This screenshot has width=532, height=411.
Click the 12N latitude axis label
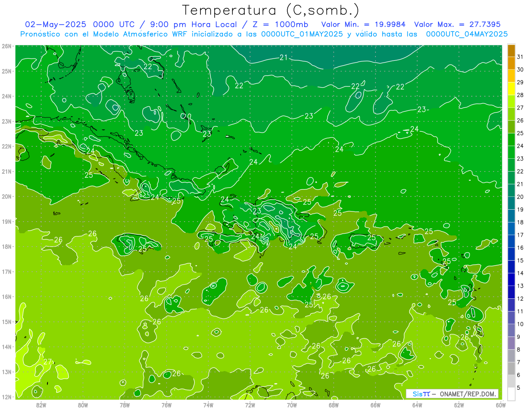click(x=6, y=397)
